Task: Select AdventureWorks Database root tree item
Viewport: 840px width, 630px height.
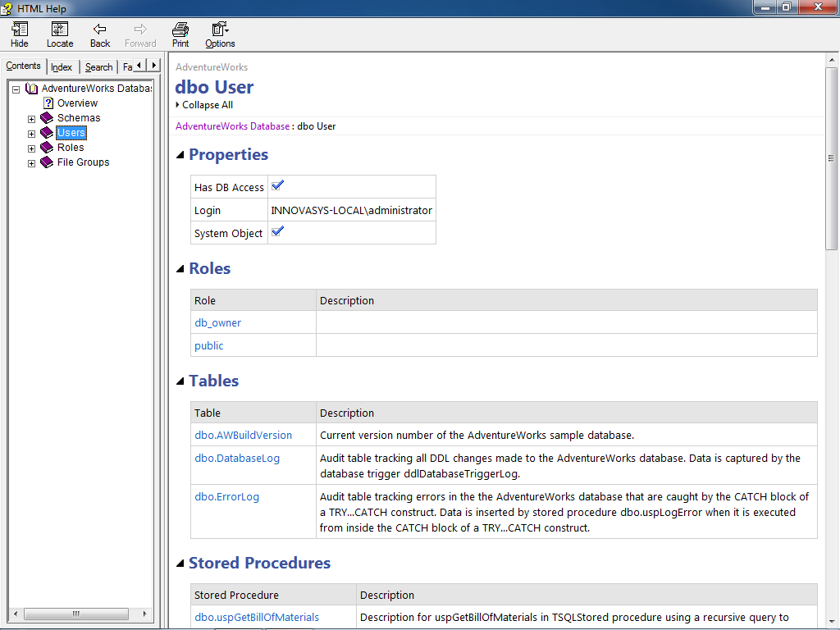Action: click(x=97, y=89)
